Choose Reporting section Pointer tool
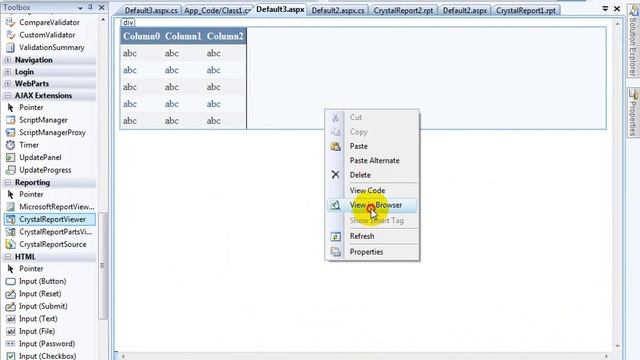 (x=11, y=194)
